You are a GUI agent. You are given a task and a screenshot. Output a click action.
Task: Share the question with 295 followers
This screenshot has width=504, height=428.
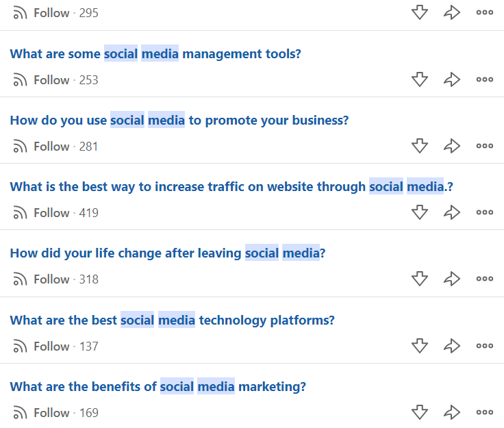click(x=452, y=12)
